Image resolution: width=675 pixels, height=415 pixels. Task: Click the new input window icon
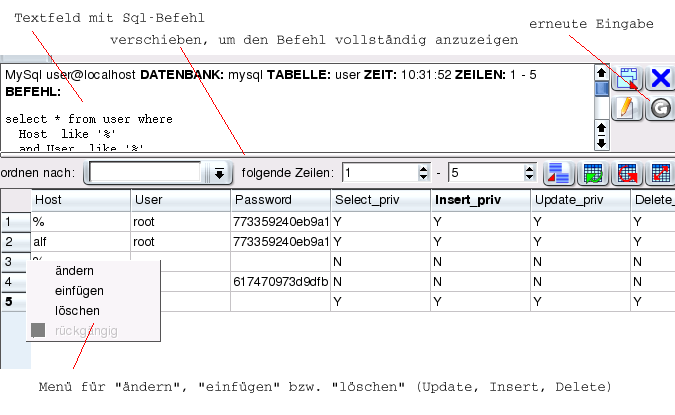pos(628,79)
